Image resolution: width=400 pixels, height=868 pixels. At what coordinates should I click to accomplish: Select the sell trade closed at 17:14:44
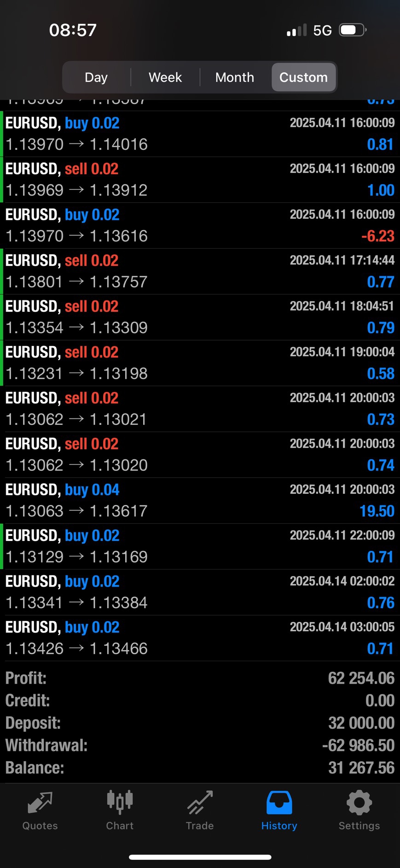[200, 271]
